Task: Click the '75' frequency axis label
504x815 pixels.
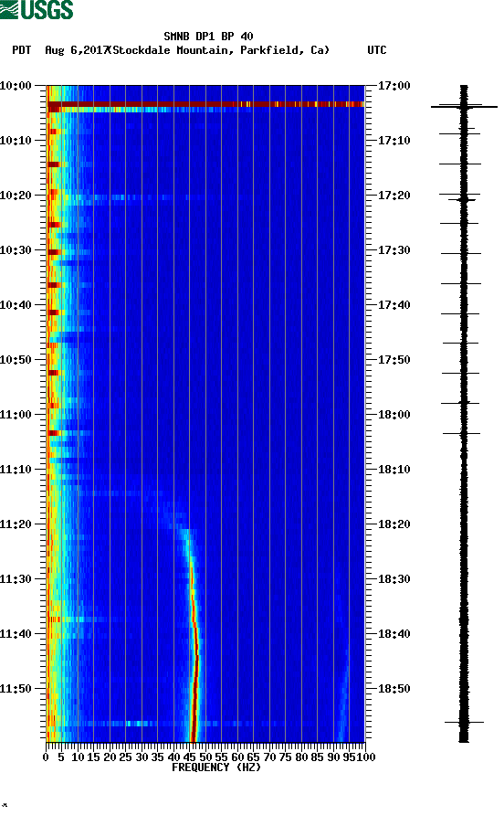Action: point(285,757)
